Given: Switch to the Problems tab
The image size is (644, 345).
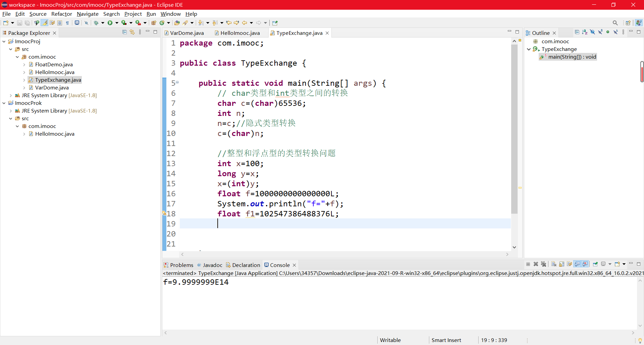Looking at the screenshot, I should 178,265.
